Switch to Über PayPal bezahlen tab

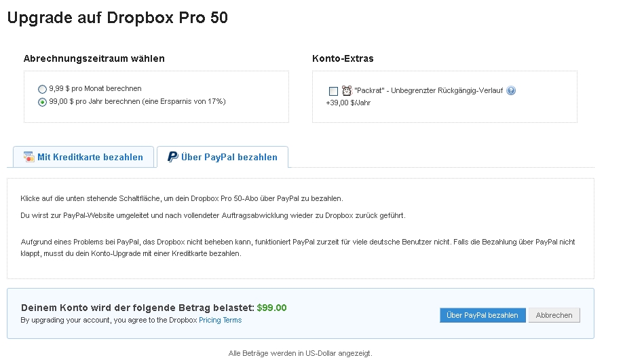223,157
